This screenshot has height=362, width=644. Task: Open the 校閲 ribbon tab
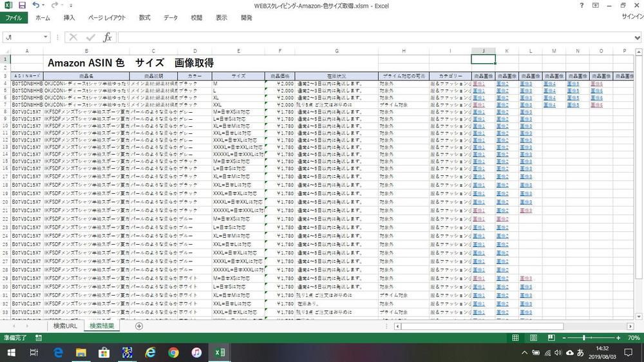tap(196, 17)
